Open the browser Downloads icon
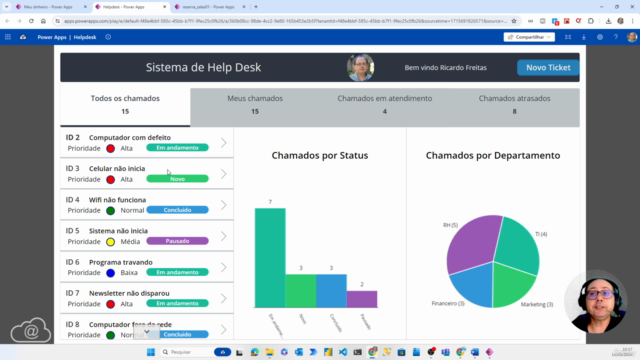The height and width of the screenshot is (360, 640). [608, 21]
